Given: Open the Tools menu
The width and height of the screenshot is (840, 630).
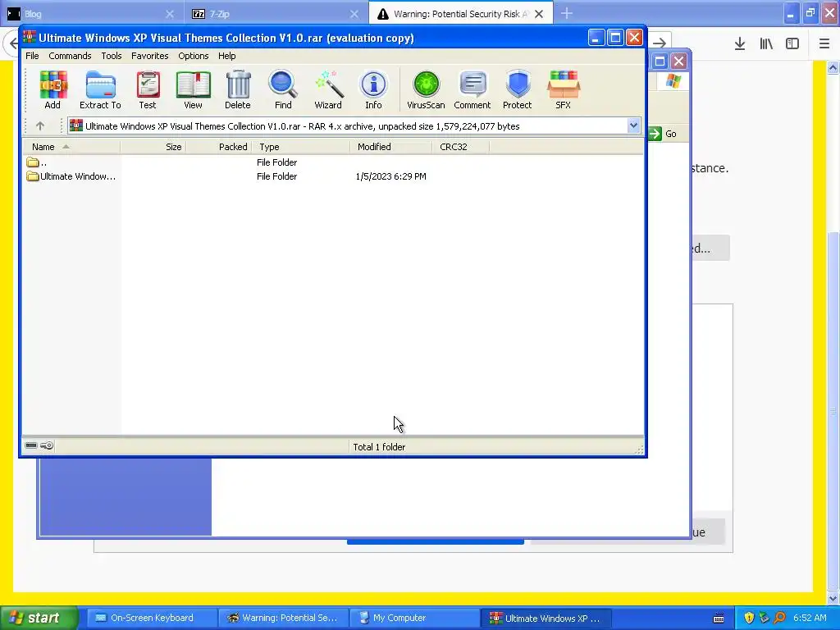Looking at the screenshot, I should [x=112, y=56].
